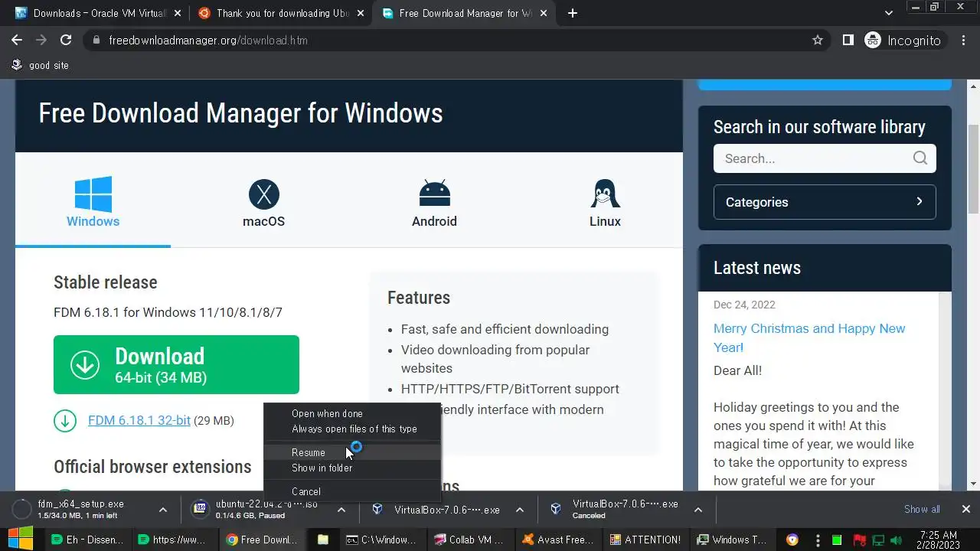Viewport: 980px width, 551px height.
Task: Choose Open when done in context menu
Action: [352, 413]
